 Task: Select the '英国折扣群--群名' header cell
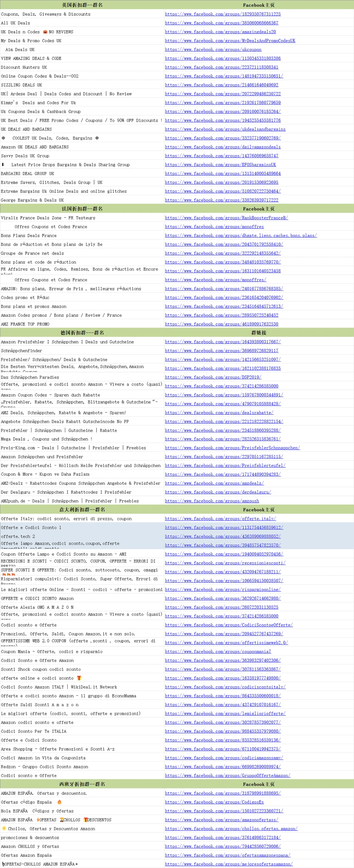[82, 5]
